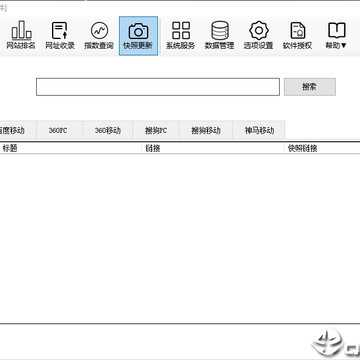
Task: Click the 搜索 button
Action: tap(310, 87)
